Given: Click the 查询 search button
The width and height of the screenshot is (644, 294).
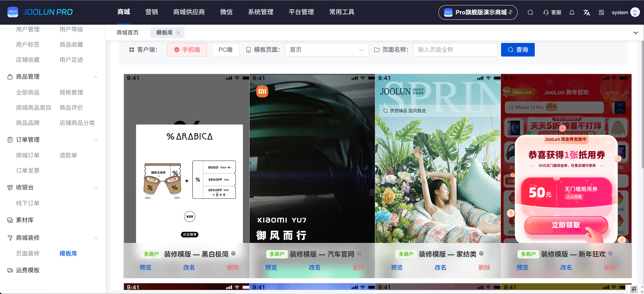Looking at the screenshot, I should [x=518, y=50].
